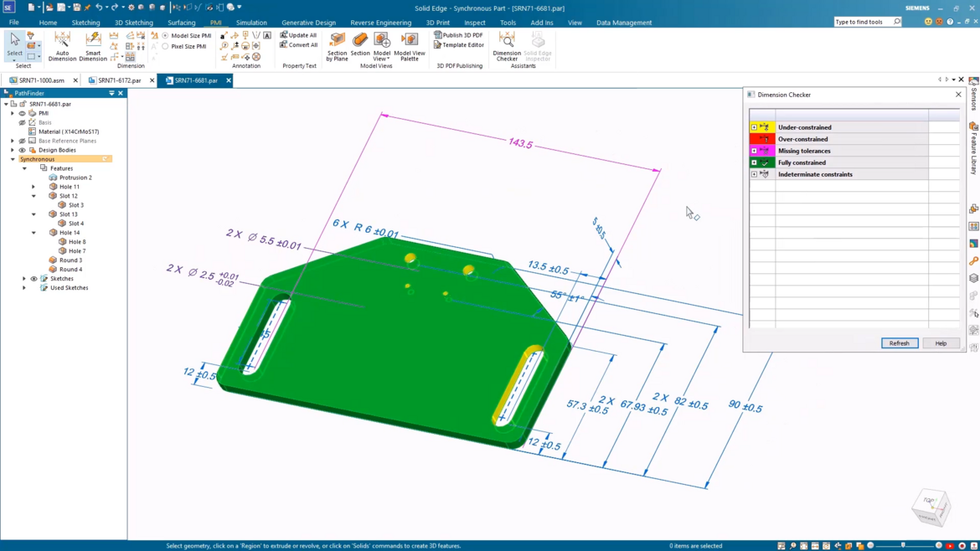
Task: Toggle visibility of the PMI node
Action: click(x=21, y=112)
